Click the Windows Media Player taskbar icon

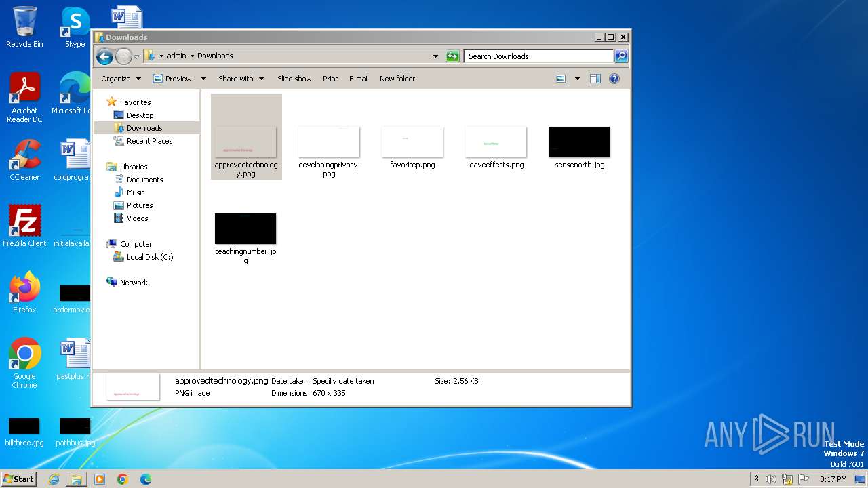tap(100, 479)
